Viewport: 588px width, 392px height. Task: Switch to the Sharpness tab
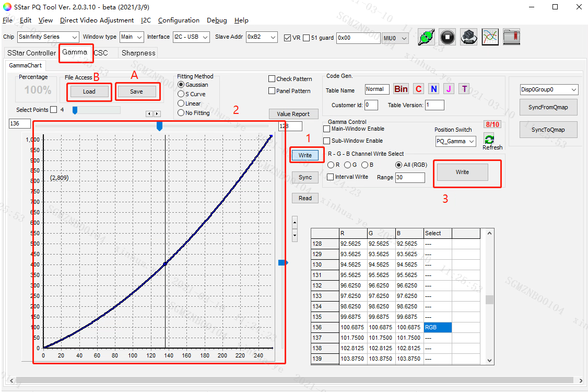tap(138, 53)
